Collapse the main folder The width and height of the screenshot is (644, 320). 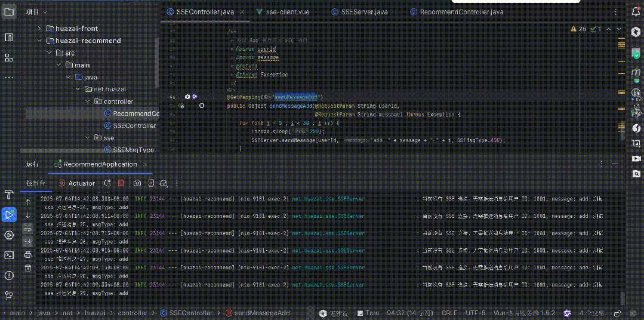click(58, 65)
